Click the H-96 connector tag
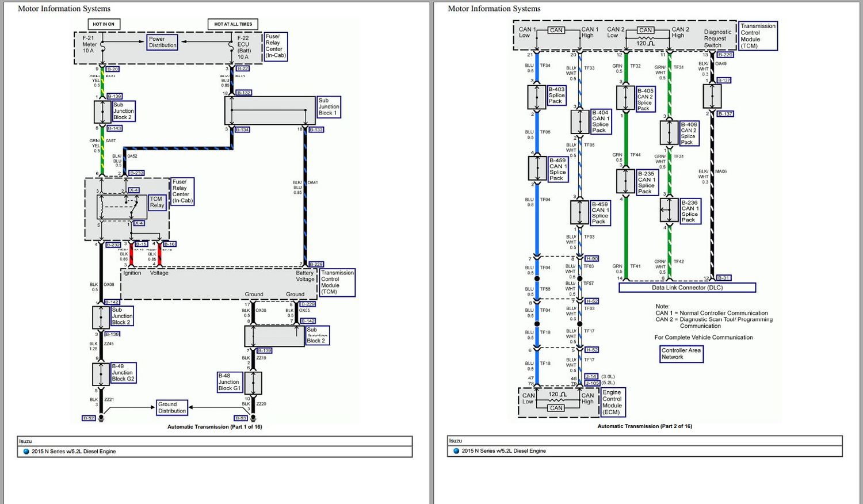 point(591,259)
